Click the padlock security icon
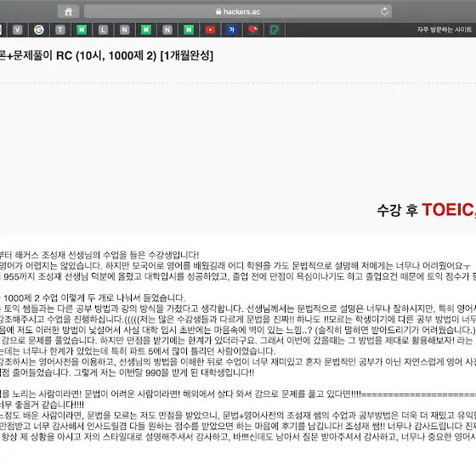 click(218, 12)
